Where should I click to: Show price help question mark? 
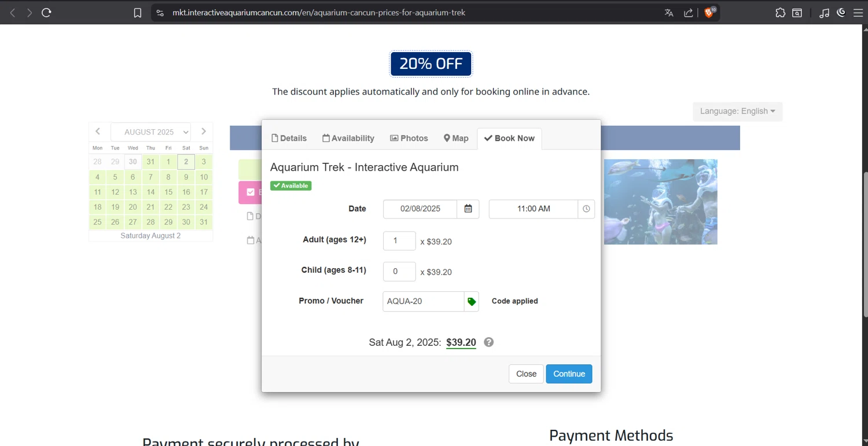489,342
